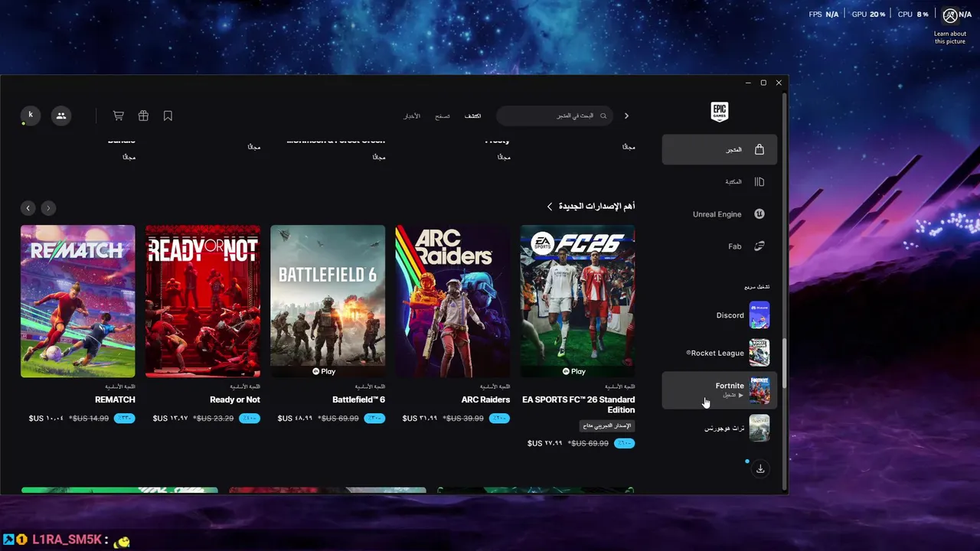Click the Battlefield™ 6 title link

358,399
